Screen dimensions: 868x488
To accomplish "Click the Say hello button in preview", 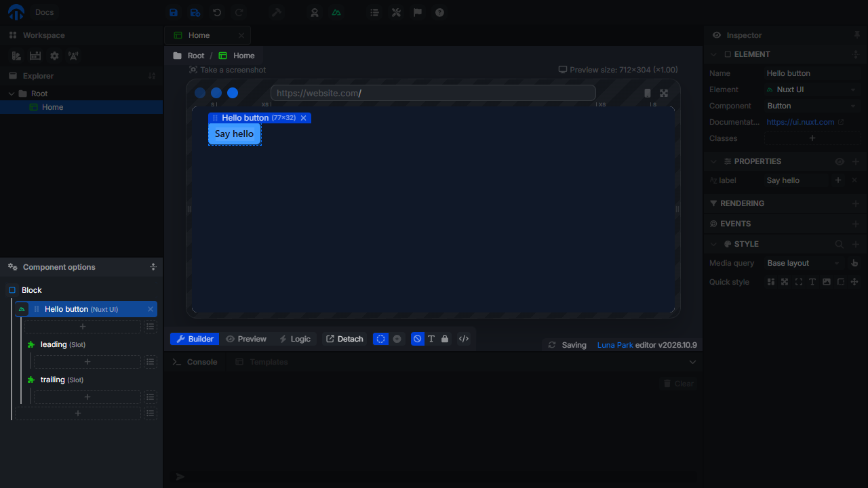I will pyautogui.click(x=234, y=134).
